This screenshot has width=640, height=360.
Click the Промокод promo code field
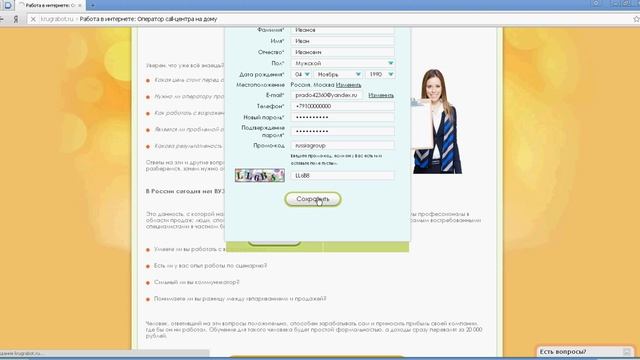[x=342, y=145]
